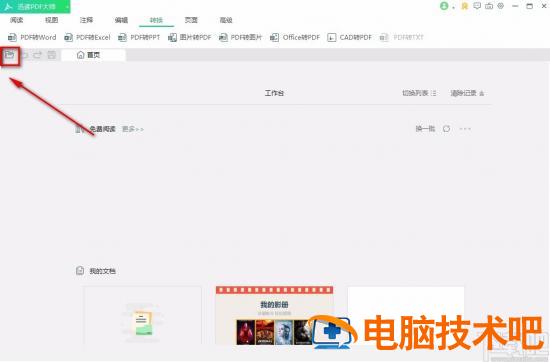
Task: Click the yellow VIP badge icon
Action: tap(465, 6)
